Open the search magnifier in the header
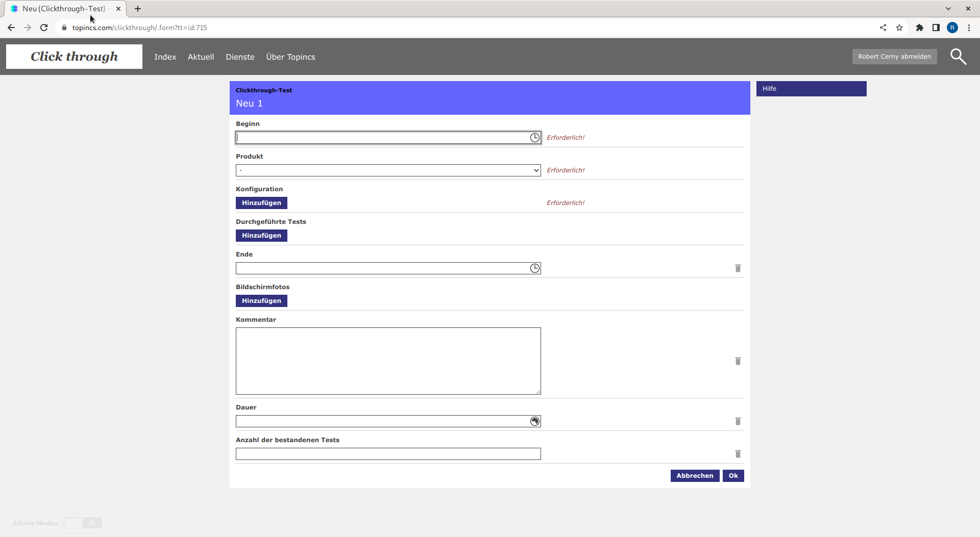This screenshot has width=980, height=537. coord(958,57)
